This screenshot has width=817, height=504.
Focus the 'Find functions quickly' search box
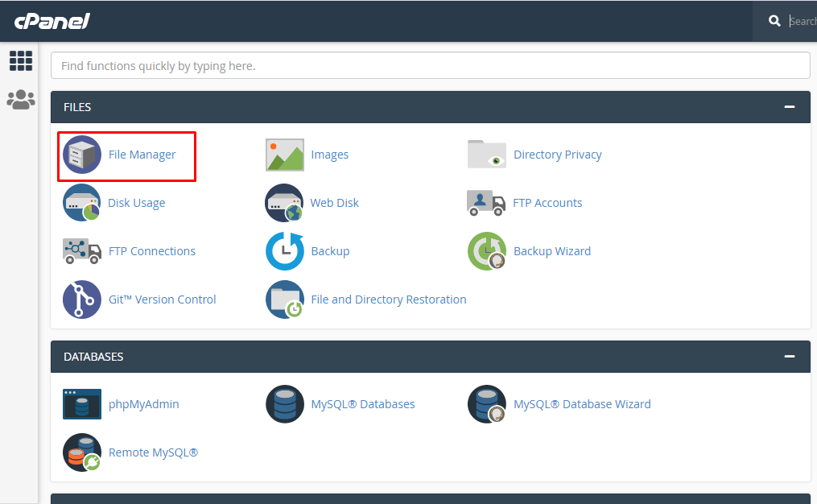click(x=431, y=66)
